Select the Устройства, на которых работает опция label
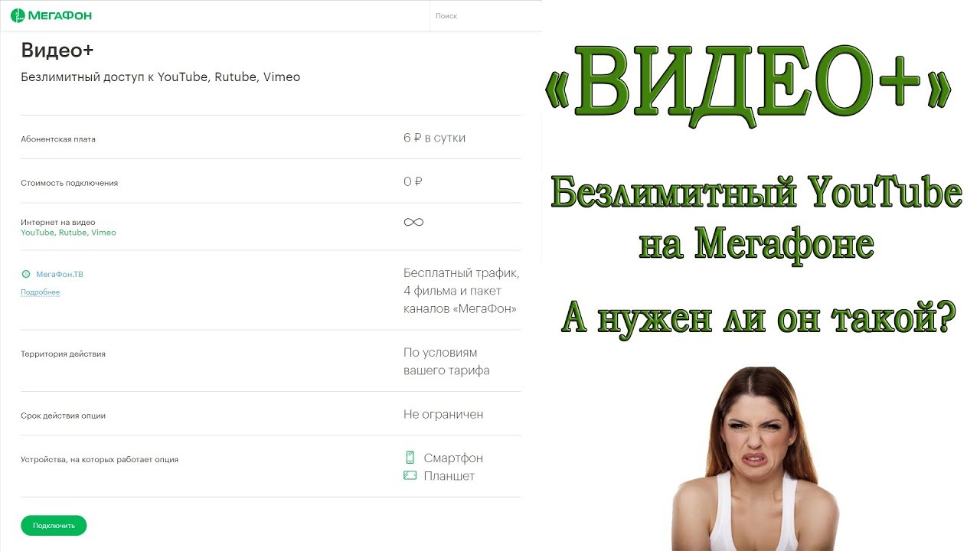This screenshot has width=980, height=551. [x=100, y=460]
